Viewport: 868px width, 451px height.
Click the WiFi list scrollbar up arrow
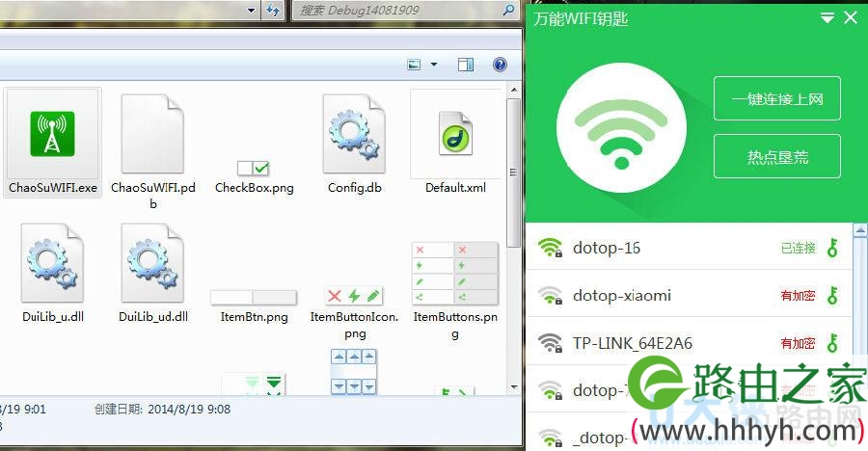[861, 229]
